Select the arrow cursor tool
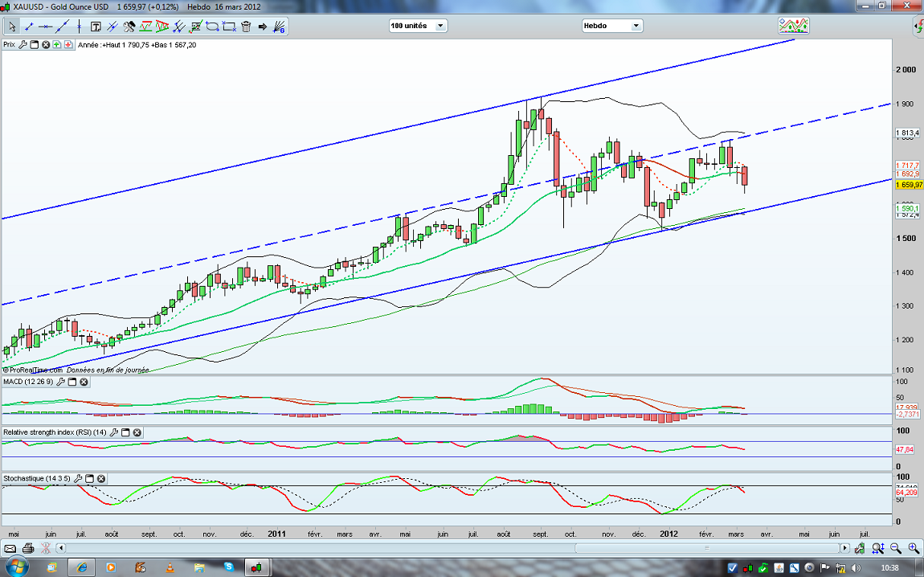This screenshot has height=577, width=924. [x=12, y=26]
